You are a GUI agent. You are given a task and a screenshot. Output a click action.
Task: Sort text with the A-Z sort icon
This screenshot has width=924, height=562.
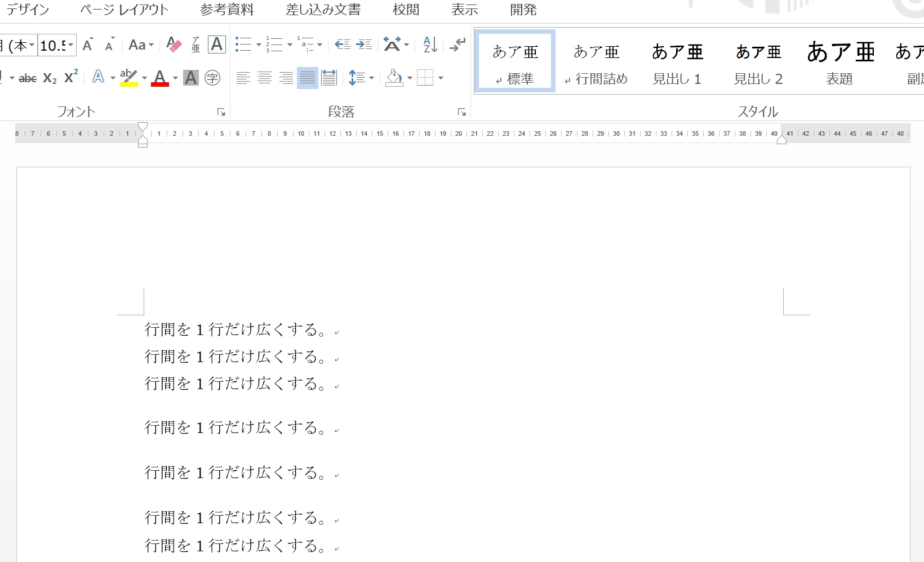point(430,45)
